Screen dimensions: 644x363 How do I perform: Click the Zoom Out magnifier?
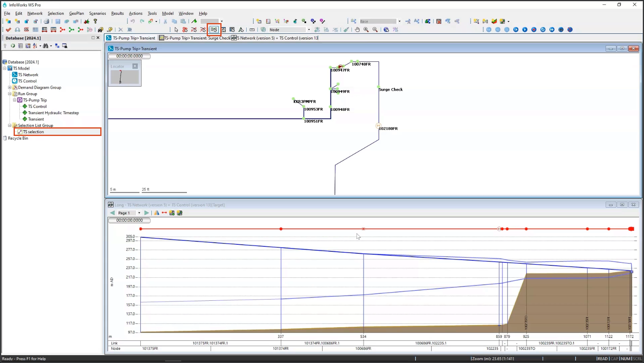[375, 30]
